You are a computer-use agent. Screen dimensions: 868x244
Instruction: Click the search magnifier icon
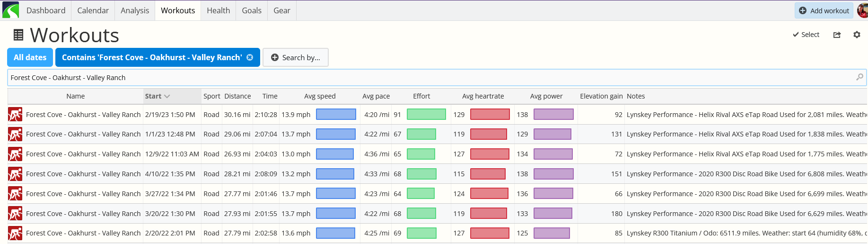pyautogui.click(x=859, y=77)
